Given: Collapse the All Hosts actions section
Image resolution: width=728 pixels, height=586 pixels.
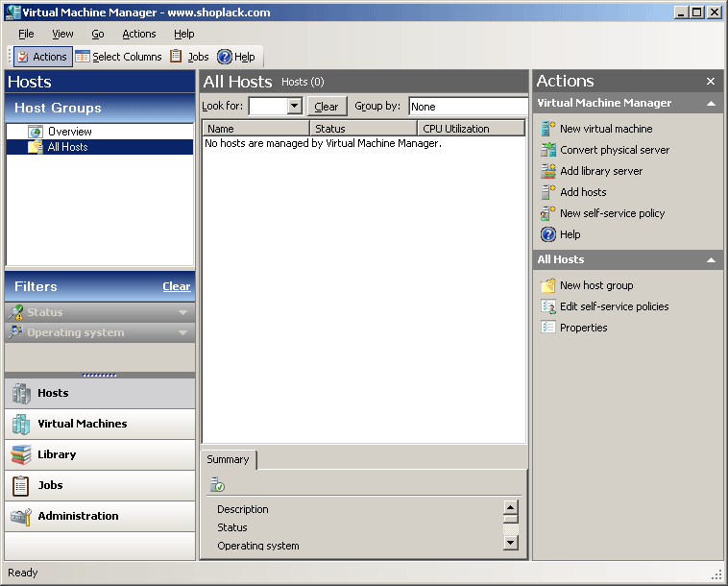Looking at the screenshot, I should tap(711, 260).
